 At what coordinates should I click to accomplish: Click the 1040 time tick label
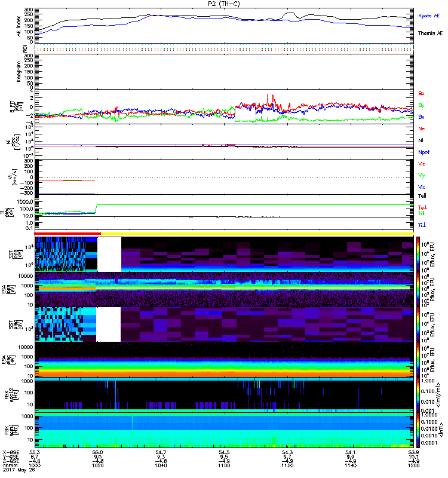tap(161, 465)
